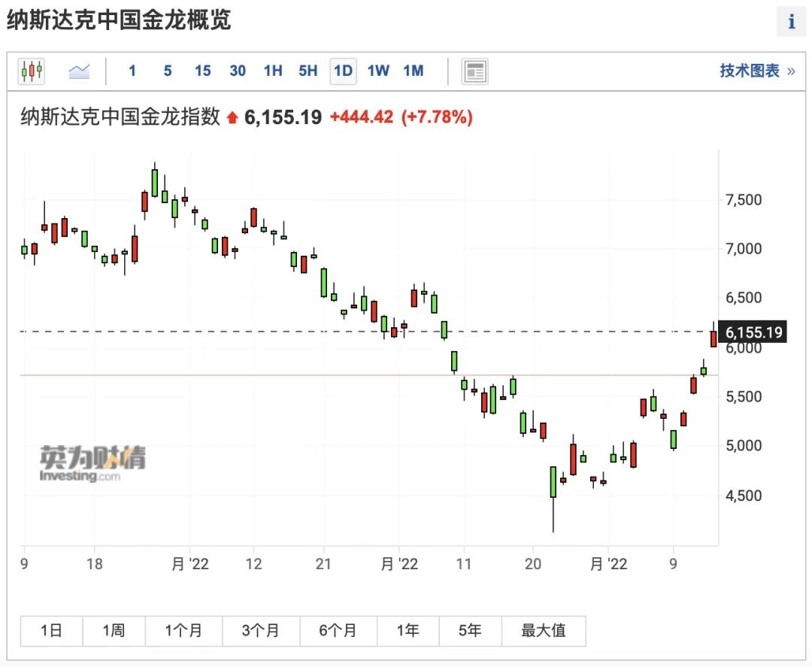Click the date label 12 on x-axis
This screenshot has height=667, width=812.
254,564
